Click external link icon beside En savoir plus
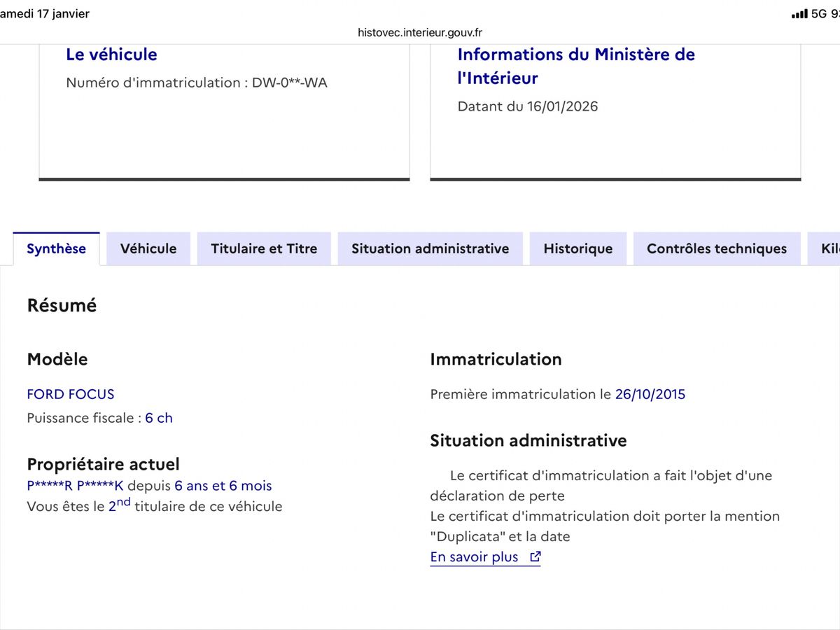Viewport: 840px width, 630px height. pos(535,557)
